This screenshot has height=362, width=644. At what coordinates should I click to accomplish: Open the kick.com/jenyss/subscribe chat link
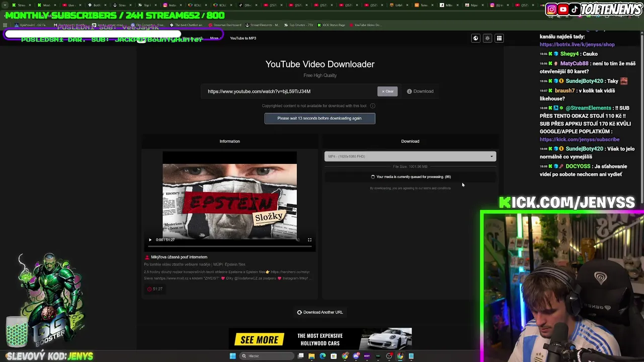[x=580, y=139]
